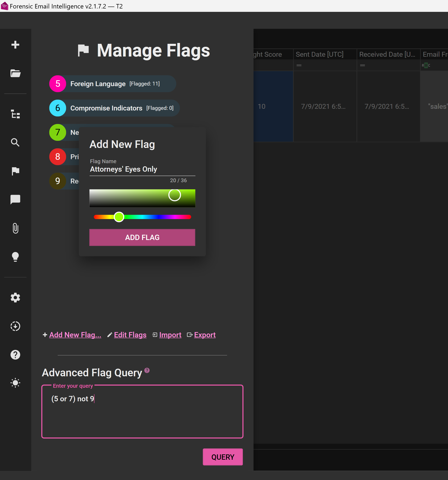448x480 pixels.
Task: Open the Sent Date column filter operator
Action: [299, 65]
